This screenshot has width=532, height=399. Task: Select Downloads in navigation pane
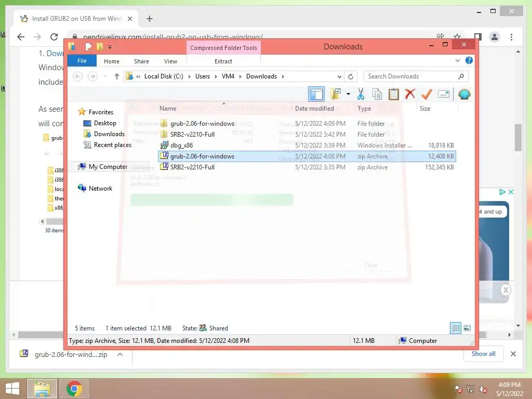(x=109, y=134)
